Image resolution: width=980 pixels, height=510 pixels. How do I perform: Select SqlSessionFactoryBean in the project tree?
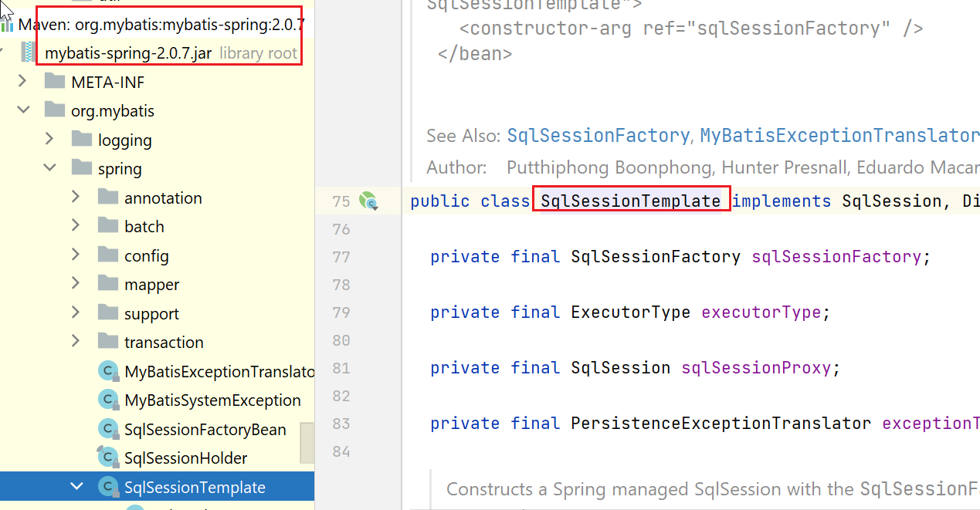pos(205,430)
